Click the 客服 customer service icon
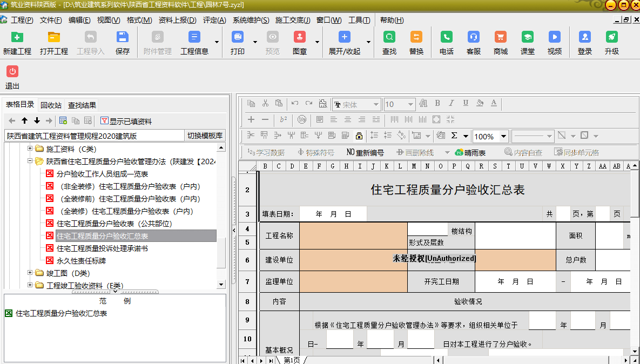The image size is (640, 364). (x=473, y=37)
